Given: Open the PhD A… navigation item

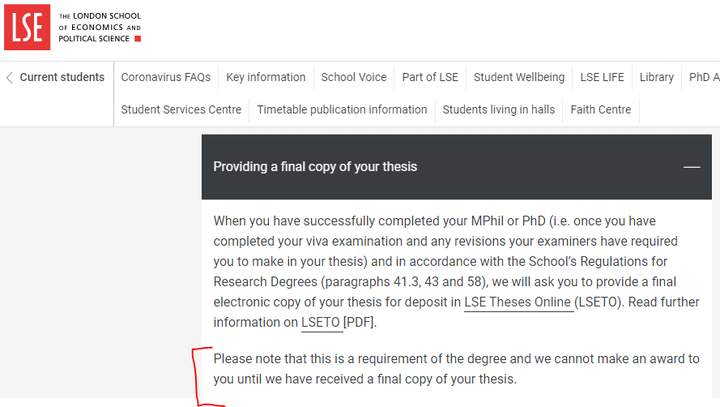Looking at the screenshot, I should coord(704,77).
